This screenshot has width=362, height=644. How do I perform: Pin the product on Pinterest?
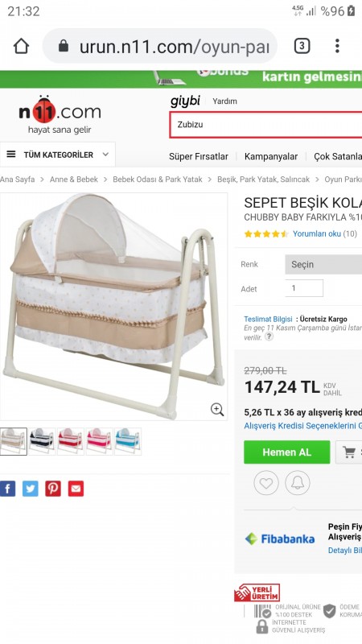pyautogui.click(x=53, y=489)
